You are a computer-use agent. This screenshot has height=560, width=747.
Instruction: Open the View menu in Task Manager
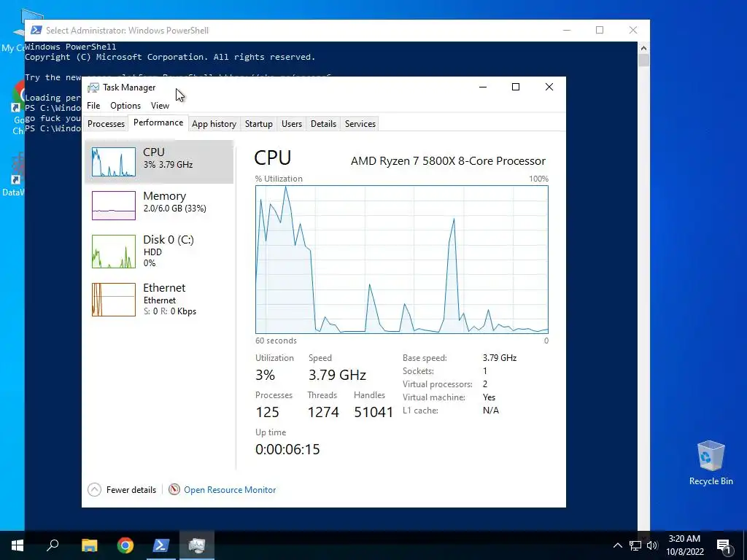coord(160,106)
